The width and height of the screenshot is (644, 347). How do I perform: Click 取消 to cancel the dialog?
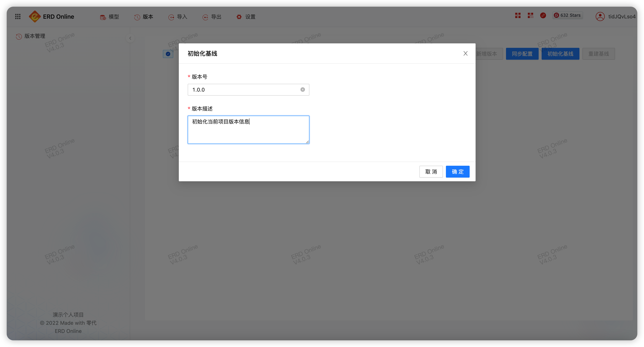[431, 172]
